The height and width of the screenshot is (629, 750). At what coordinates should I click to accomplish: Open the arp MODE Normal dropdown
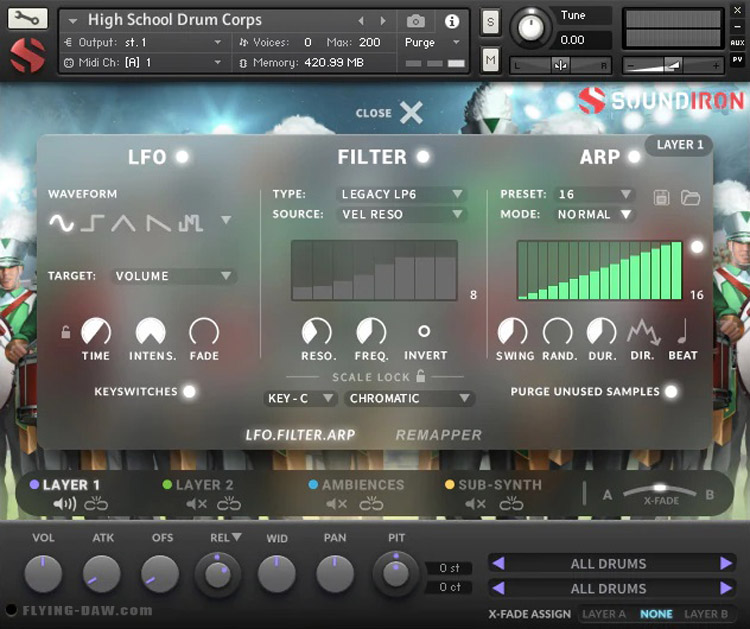(594, 214)
